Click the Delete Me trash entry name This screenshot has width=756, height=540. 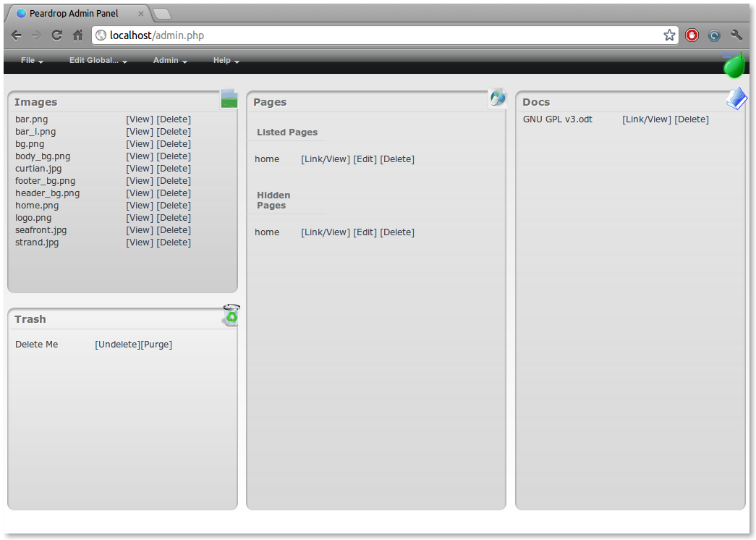[x=37, y=344]
